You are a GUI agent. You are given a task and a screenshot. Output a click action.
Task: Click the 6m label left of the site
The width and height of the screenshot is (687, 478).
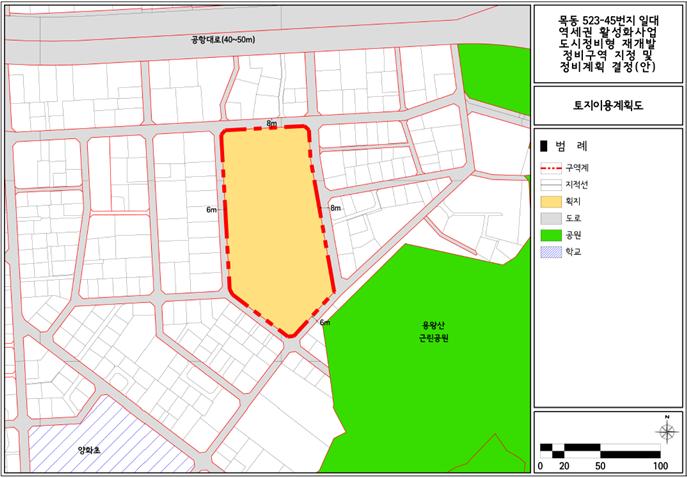(x=211, y=210)
